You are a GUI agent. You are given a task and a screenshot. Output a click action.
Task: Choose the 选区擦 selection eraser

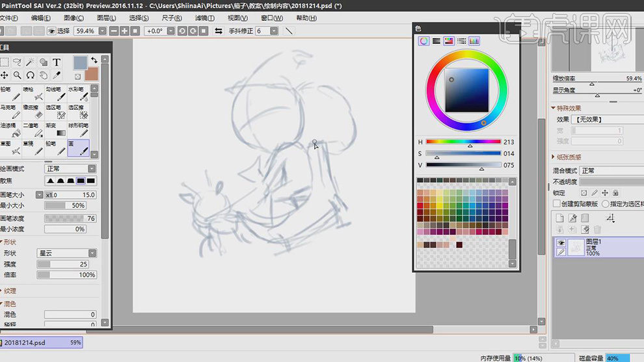[x=78, y=112]
